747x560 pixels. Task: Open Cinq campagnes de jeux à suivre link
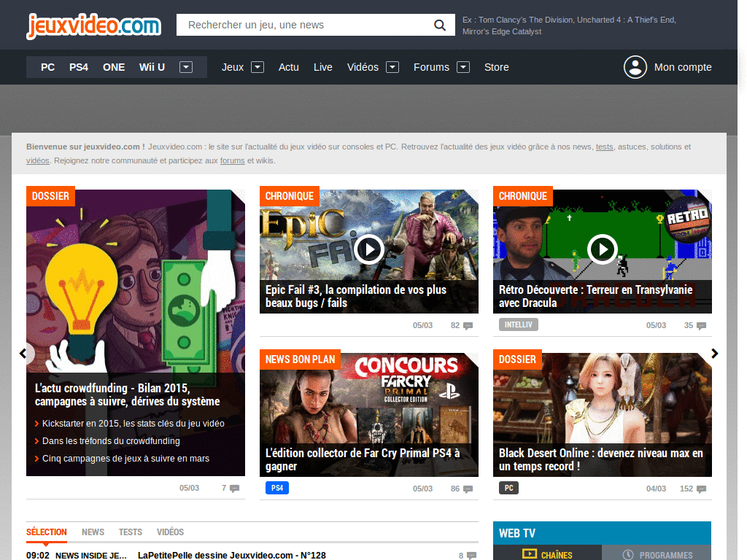click(x=125, y=459)
